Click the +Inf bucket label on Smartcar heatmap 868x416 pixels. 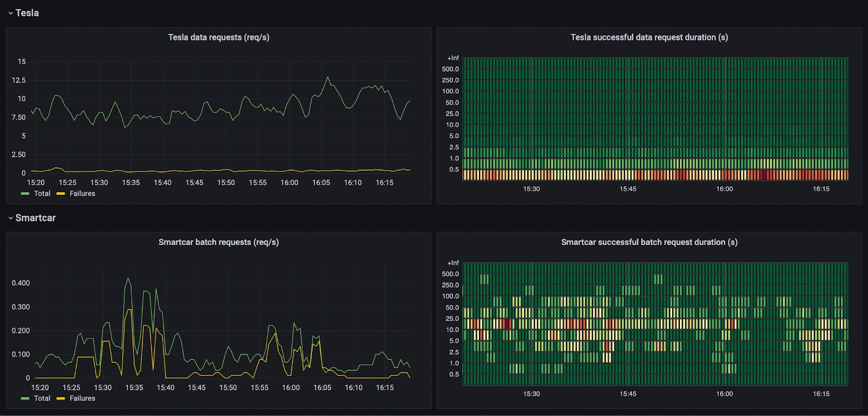453,263
